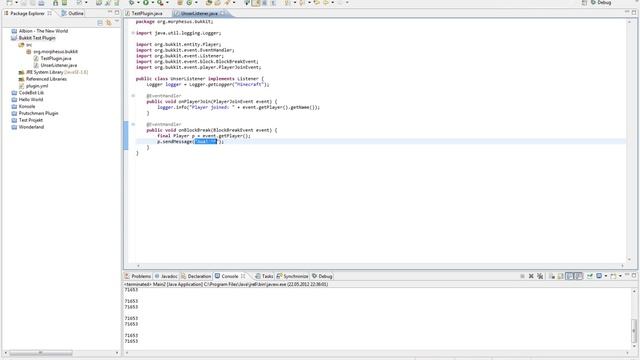Collapse the onPlayerJoin method fold marker
This screenshot has width=640, height=360.
[133, 96]
